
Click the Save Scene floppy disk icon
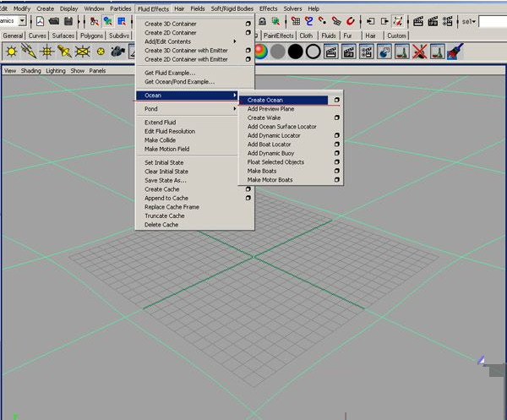[68, 21]
